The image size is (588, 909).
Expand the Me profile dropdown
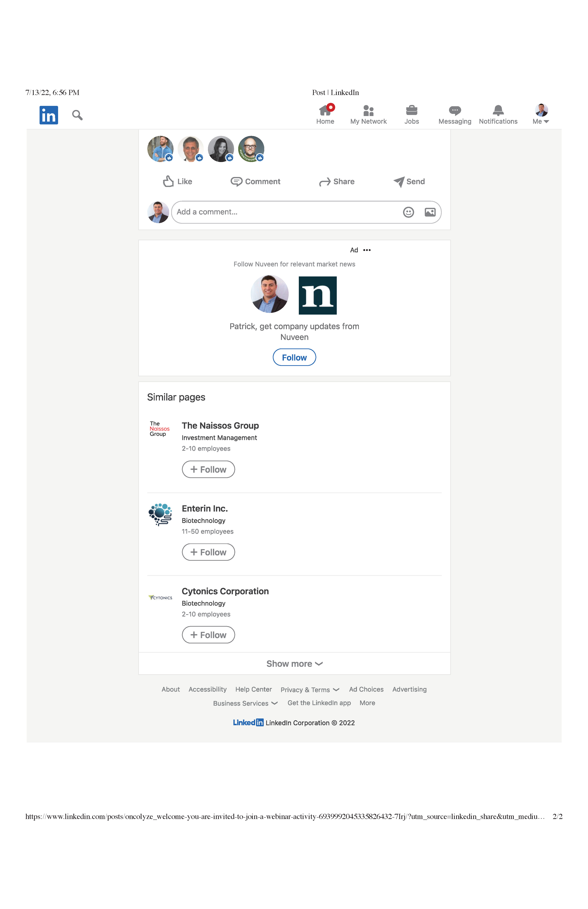point(541,115)
